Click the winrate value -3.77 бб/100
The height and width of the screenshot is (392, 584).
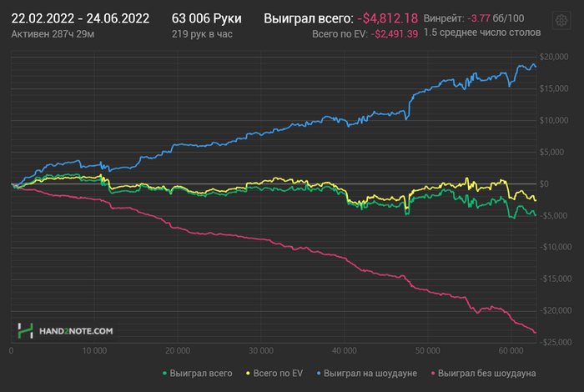click(496, 18)
